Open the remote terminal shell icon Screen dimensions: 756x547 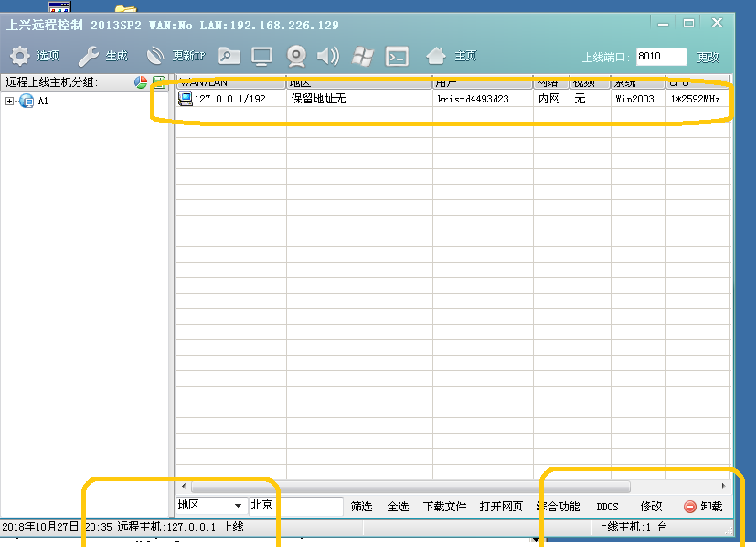[x=397, y=57]
